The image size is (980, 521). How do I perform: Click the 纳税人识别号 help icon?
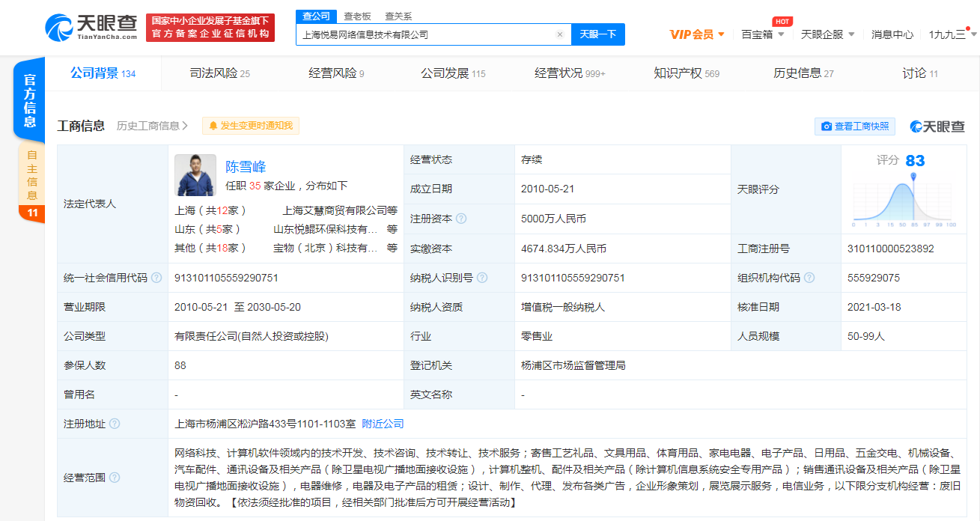tap(482, 278)
